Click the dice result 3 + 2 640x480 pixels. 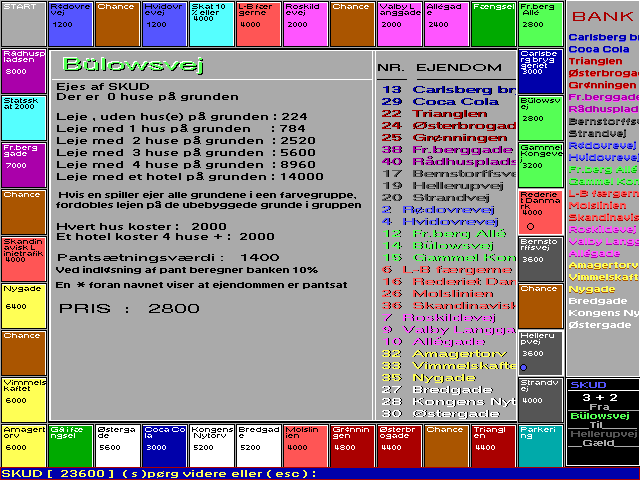click(x=600, y=398)
